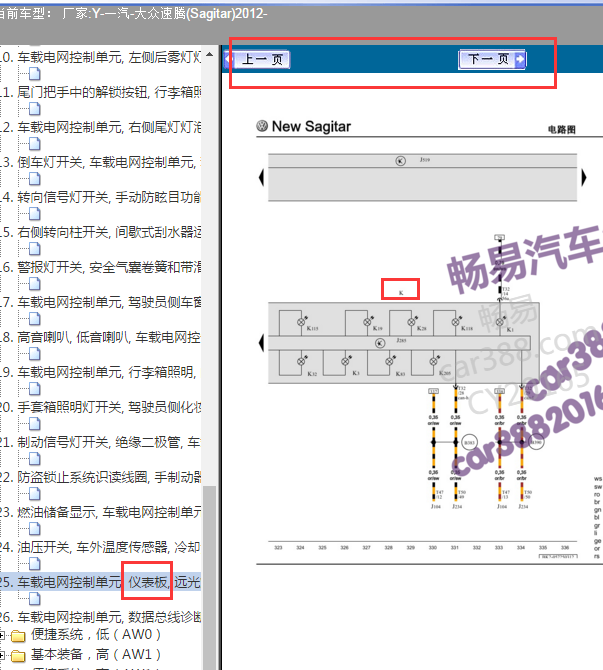Screen dimensions: 603x670
Task: Select tree item 12 车载电网控制单元, 右侧尾灯
Action: coord(100,127)
